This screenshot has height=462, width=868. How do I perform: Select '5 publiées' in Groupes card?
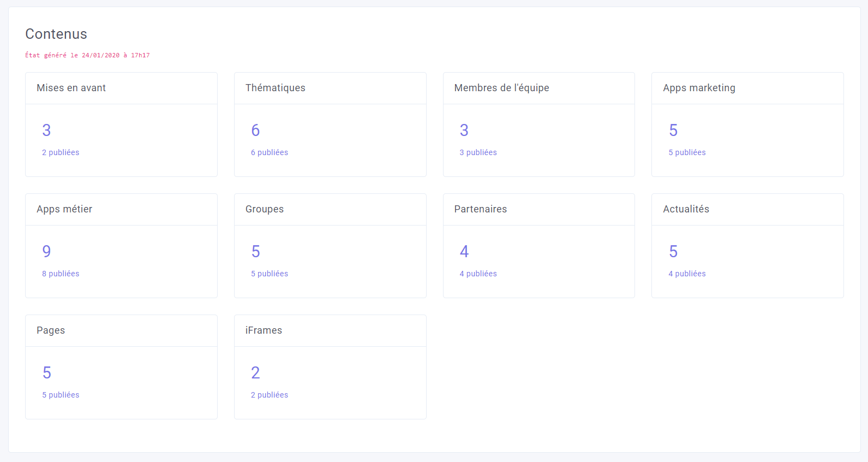tap(270, 274)
